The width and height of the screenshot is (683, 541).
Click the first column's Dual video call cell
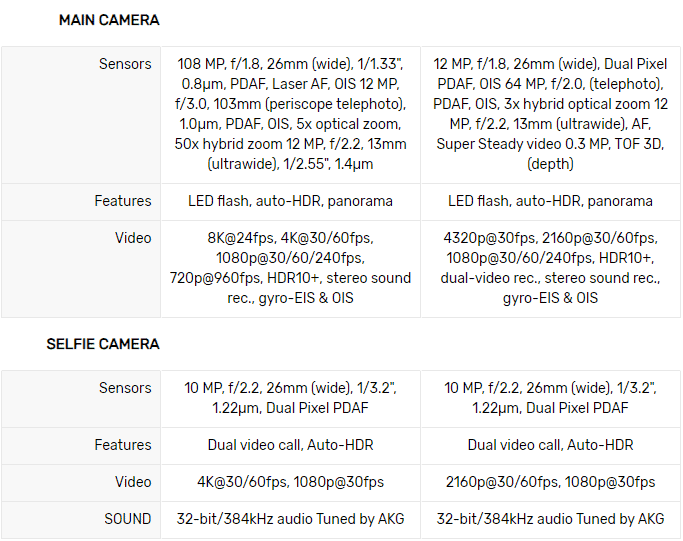[x=290, y=445]
